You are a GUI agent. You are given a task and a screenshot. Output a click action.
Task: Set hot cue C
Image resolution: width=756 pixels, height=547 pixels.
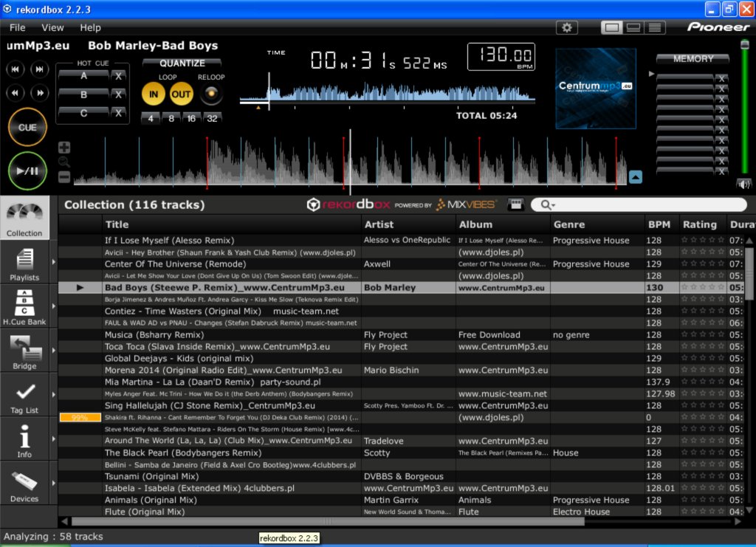coord(83,113)
